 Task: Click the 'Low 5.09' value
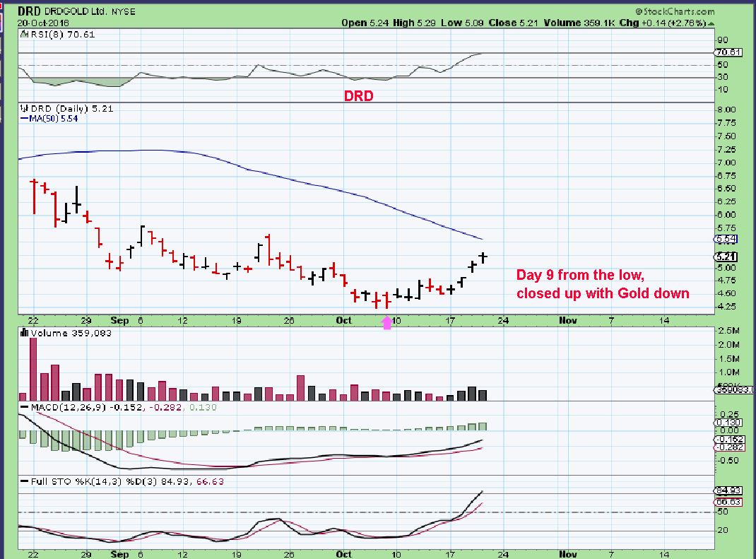462,23
